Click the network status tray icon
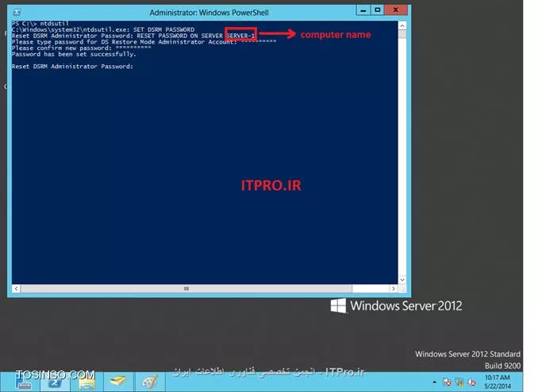Image resolution: width=538 pixels, height=392 pixels. pyautogui.click(x=459, y=382)
